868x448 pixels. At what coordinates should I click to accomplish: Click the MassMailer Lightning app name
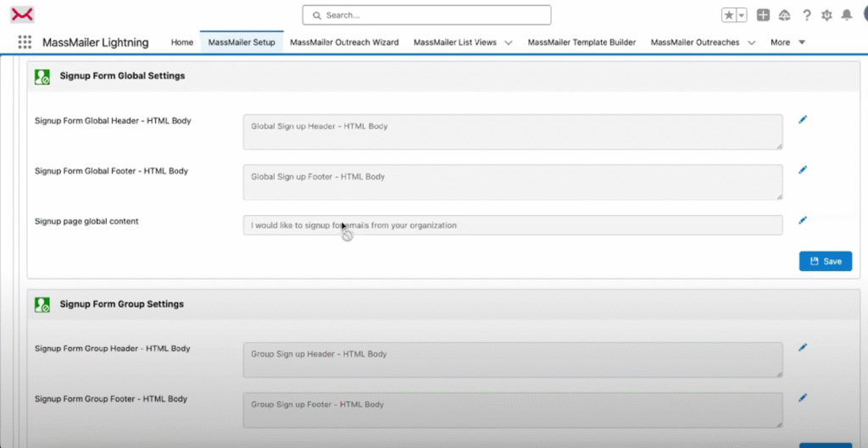click(x=95, y=42)
